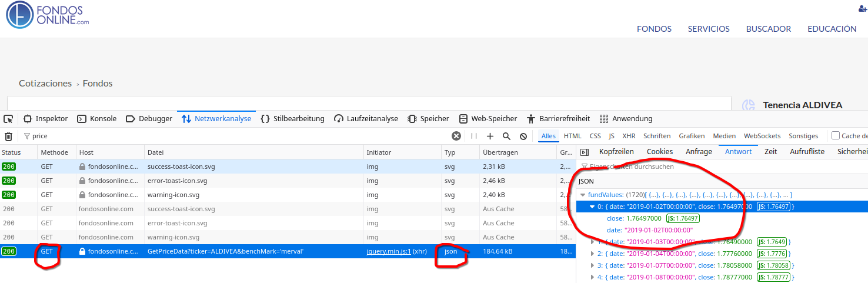Switch to the Konsole devtools tab
Image resolution: width=868 pixels, height=283 pixels.
tap(97, 119)
